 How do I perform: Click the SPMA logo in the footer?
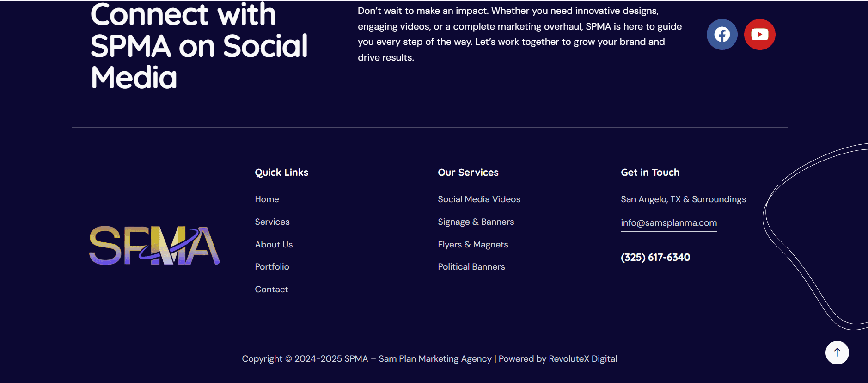[154, 245]
